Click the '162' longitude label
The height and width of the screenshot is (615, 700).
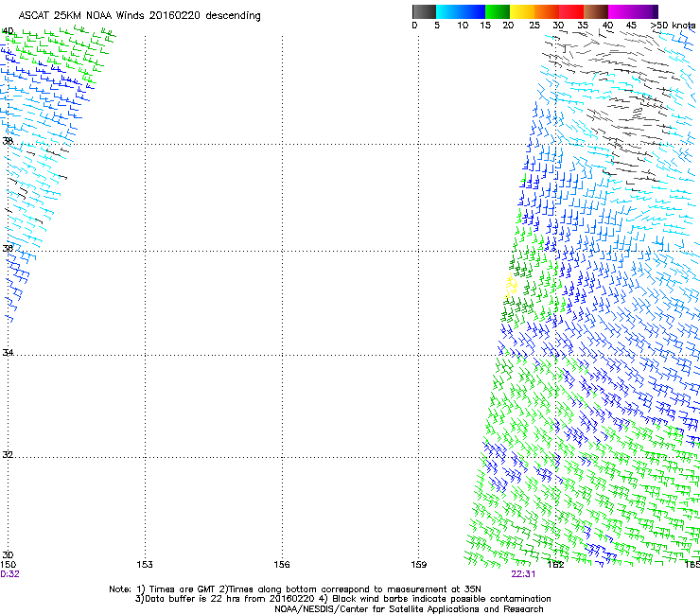click(556, 565)
